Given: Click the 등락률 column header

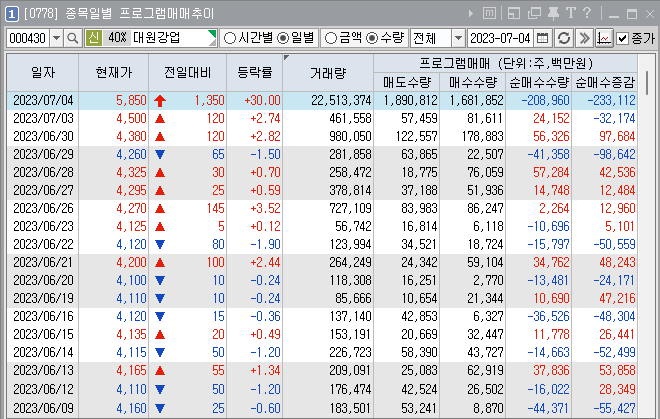Looking at the screenshot, I should [x=255, y=73].
